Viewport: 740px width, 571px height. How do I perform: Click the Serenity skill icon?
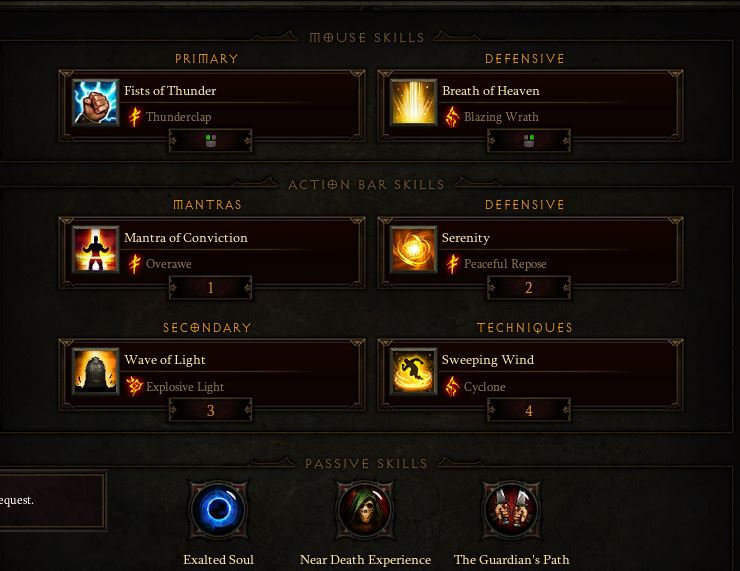coord(413,249)
